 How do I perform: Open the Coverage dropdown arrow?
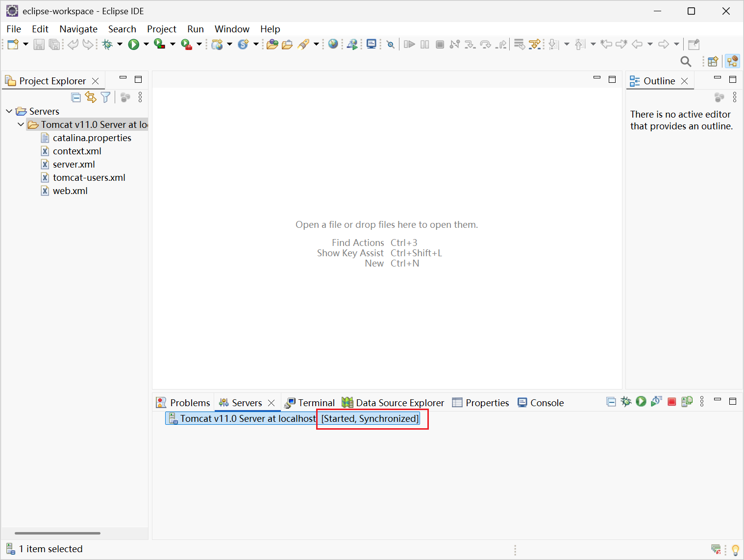[x=173, y=45]
